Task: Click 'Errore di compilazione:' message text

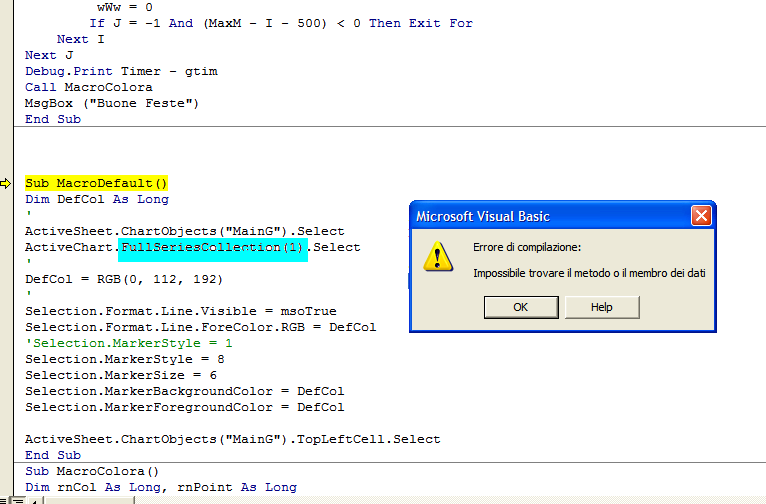Action: pos(527,247)
